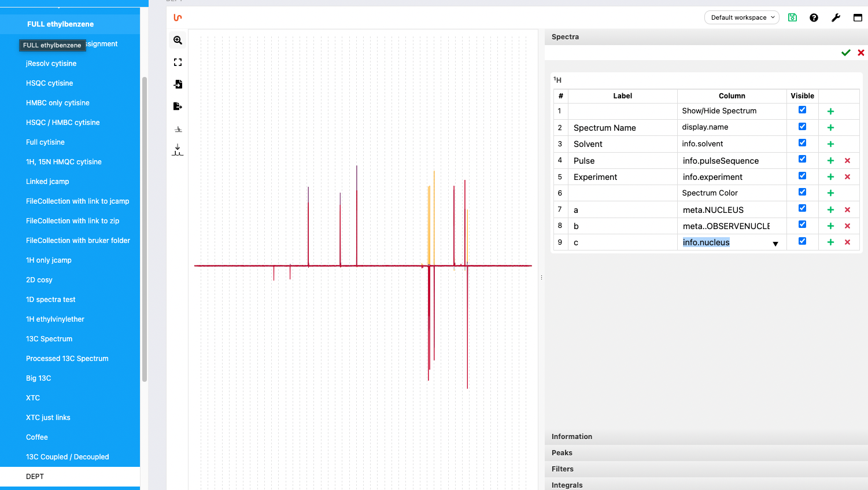
Task: Select the peak picking tool icon
Action: [178, 129]
